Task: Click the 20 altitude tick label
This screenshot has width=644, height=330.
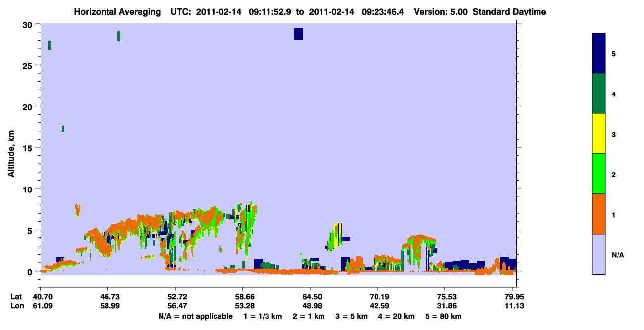Action: (x=29, y=106)
